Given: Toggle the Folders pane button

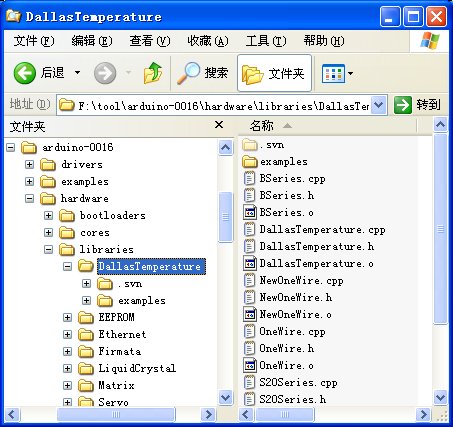Looking at the screenshot, I should 274,73.
